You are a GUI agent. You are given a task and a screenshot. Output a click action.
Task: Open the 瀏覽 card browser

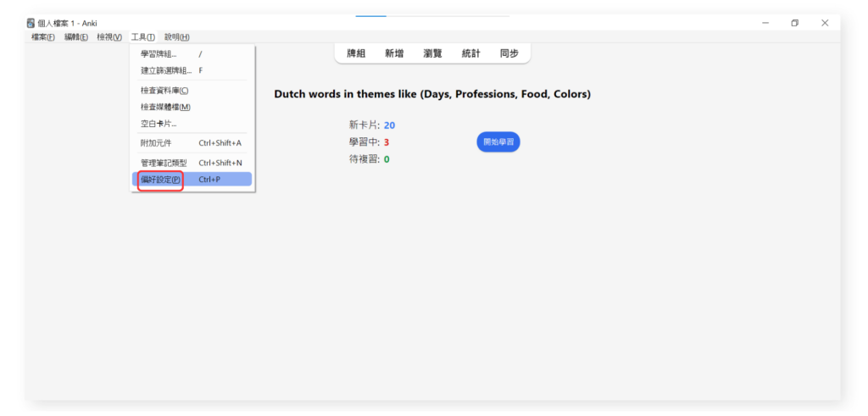pyautogui.click(x=432, y=53)
